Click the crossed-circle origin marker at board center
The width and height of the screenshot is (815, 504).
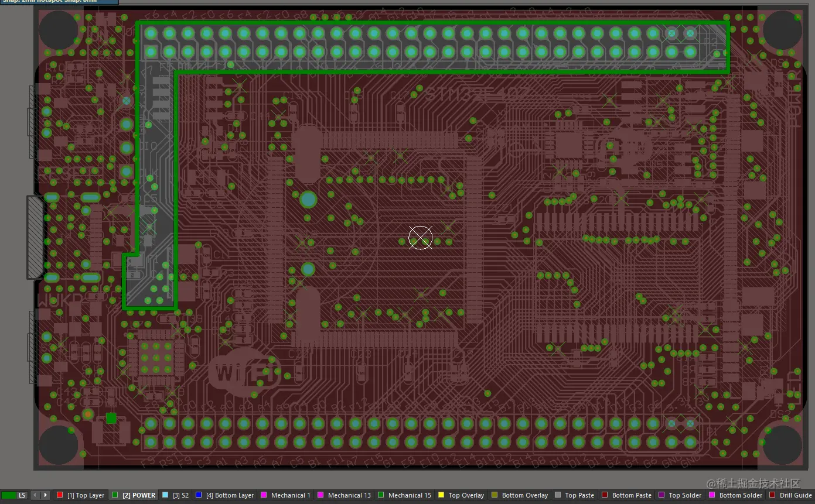click(420, 238)
